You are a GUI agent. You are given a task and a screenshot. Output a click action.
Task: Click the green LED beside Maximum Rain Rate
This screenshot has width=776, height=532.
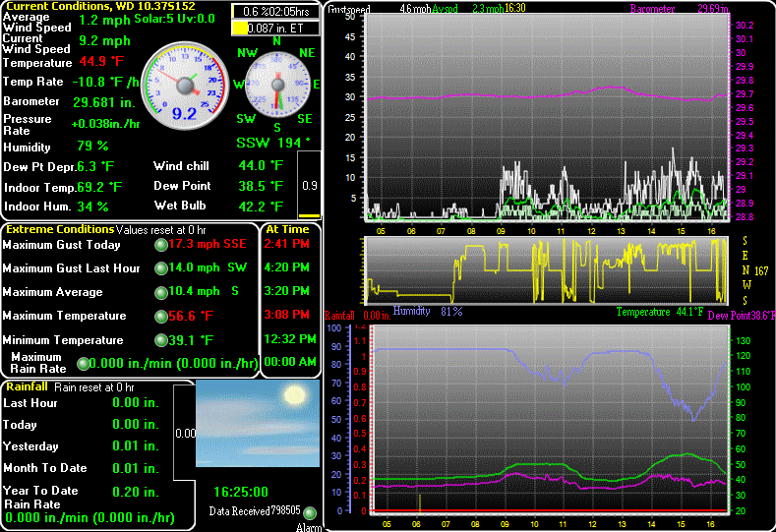click(84, 364)
